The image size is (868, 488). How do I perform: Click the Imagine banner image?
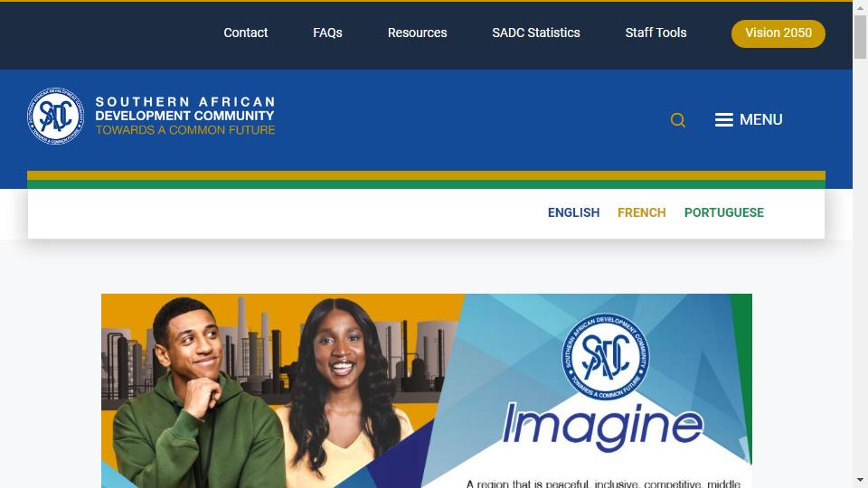[426, 390]
